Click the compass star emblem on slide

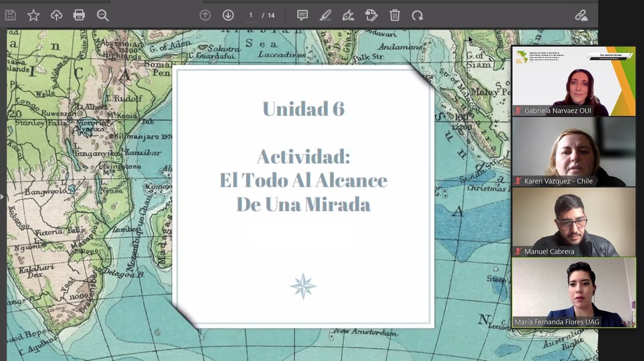pyautogui.click(x=303, y=286)
